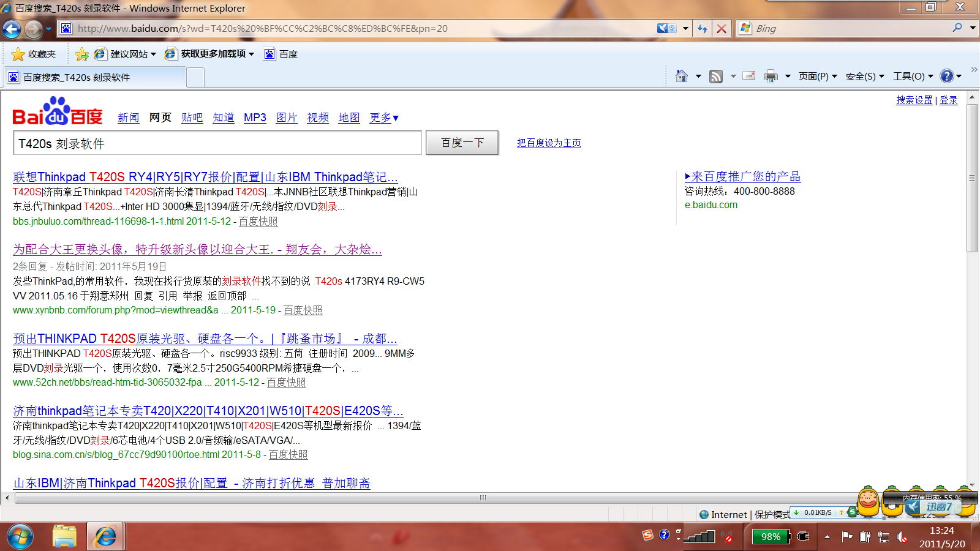Image resolution: width=980 pixels, height=551 pixels.
Task: Open the 百度 favorites bar shortcut
Action: tap(281, 54)
